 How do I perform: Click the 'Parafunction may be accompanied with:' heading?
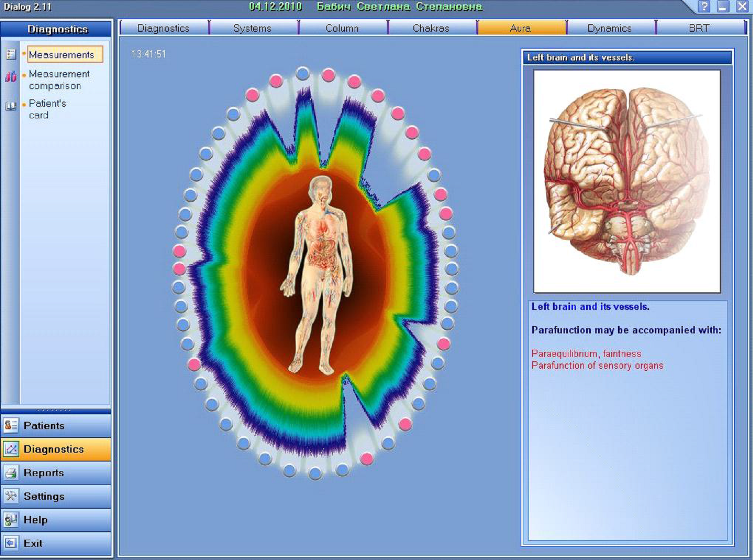coord(626,330)
